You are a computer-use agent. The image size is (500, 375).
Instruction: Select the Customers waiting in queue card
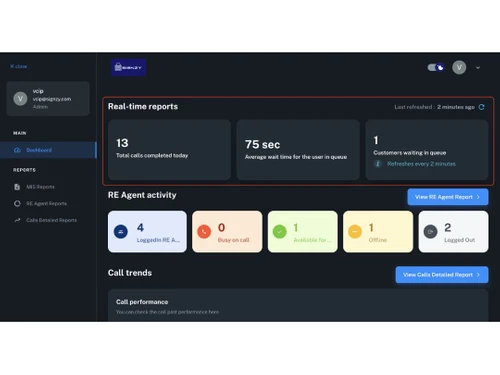tap(427, 150)
